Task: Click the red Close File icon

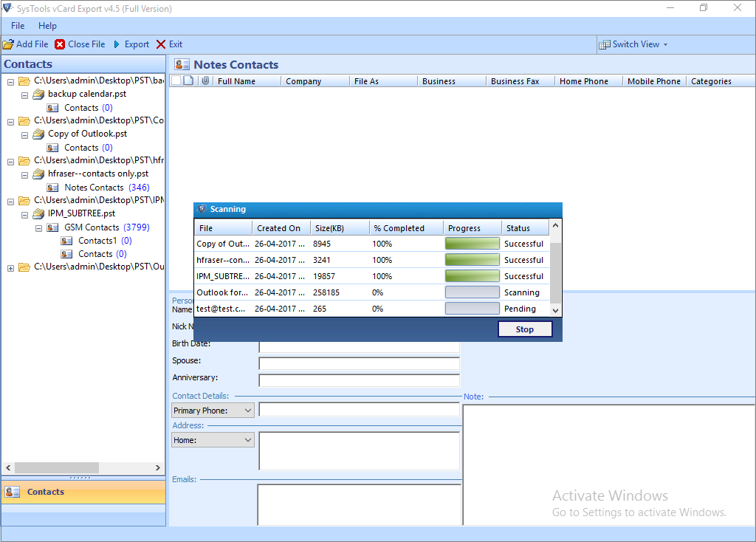Action: (x=60, y=44)
